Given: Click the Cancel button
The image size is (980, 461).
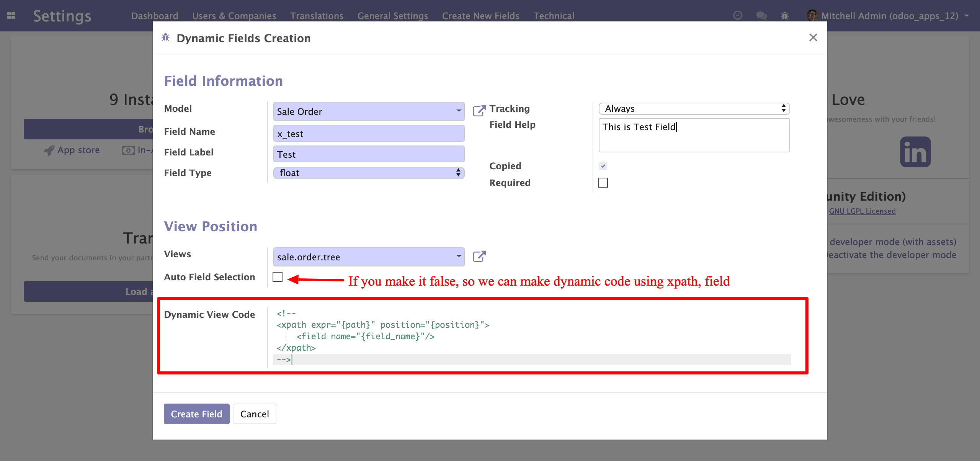Looking at the screenshot, I should click(255, 414).
